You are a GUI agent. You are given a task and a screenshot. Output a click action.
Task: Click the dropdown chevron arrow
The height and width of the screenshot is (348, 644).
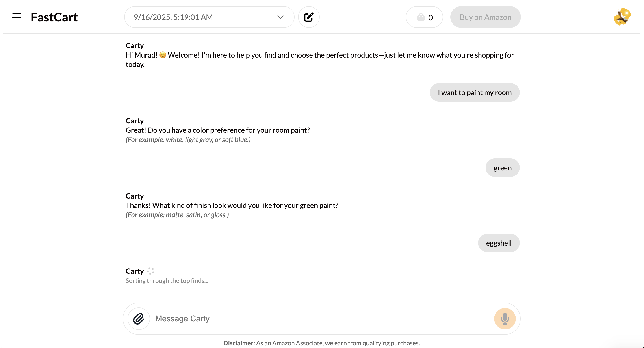pyautogui.click(x=280, y=17)
